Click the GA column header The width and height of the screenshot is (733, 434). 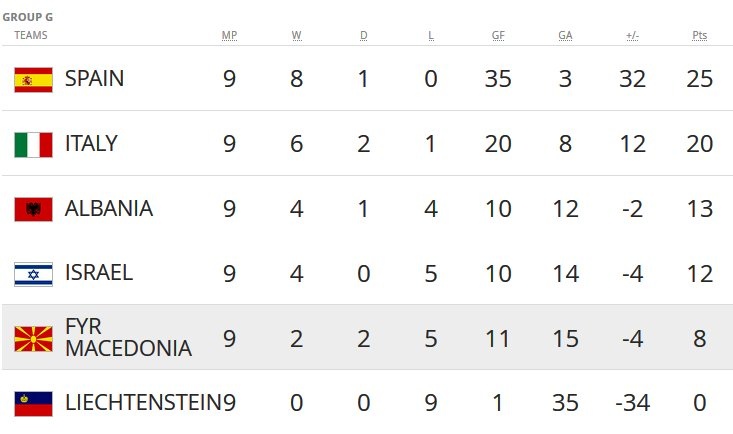click(x=565, y=36)
